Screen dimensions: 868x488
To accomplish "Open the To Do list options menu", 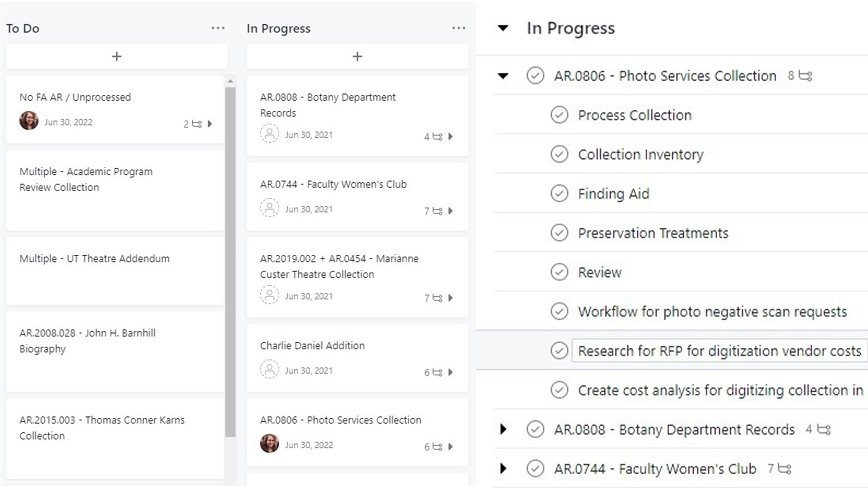I will pyautogui.click(x=218, y=28).
